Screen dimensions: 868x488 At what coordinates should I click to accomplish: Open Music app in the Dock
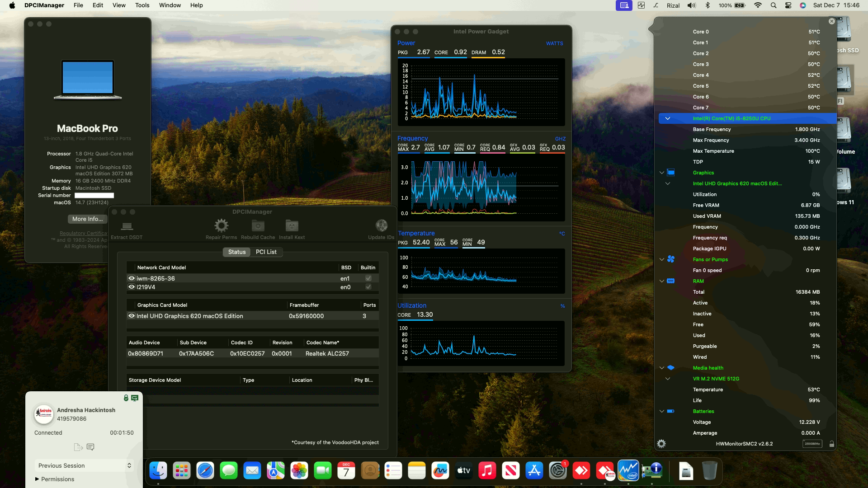click(x=487, y=471)
